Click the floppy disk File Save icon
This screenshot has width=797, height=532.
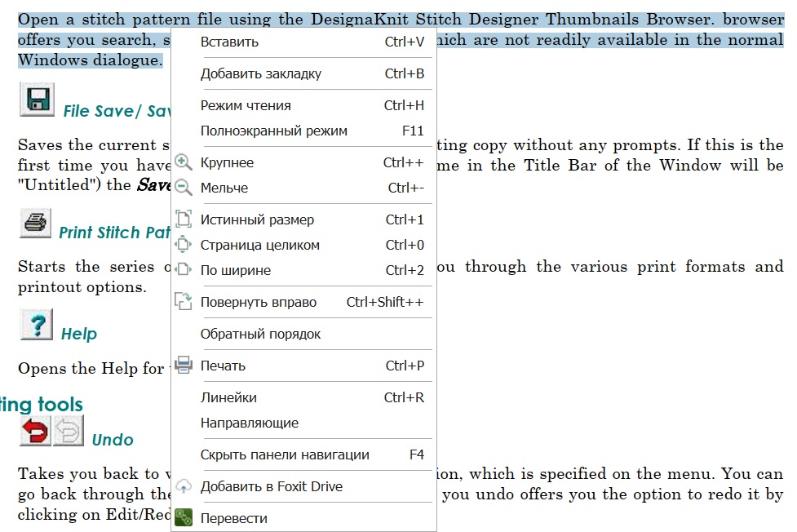[x=37, y=100]
